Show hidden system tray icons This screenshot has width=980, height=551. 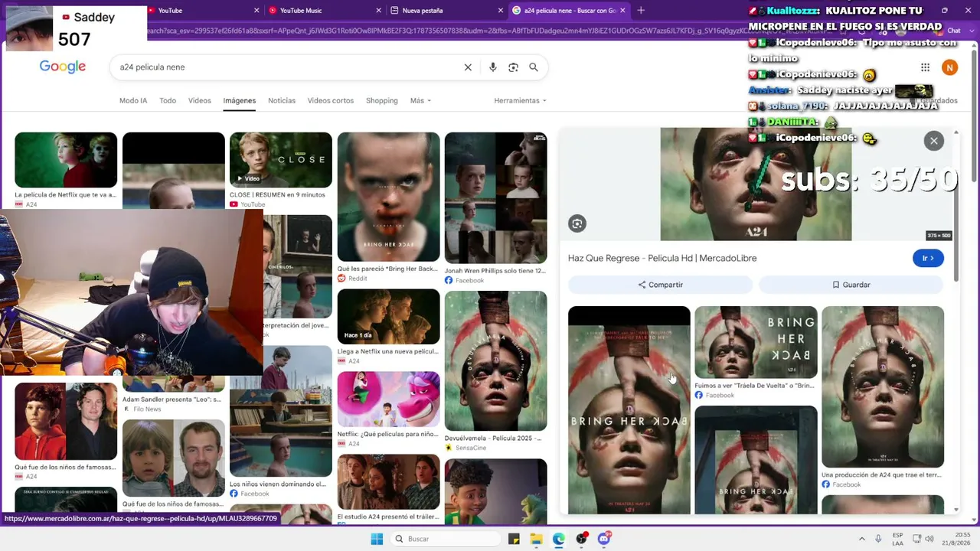pos(861,539)
